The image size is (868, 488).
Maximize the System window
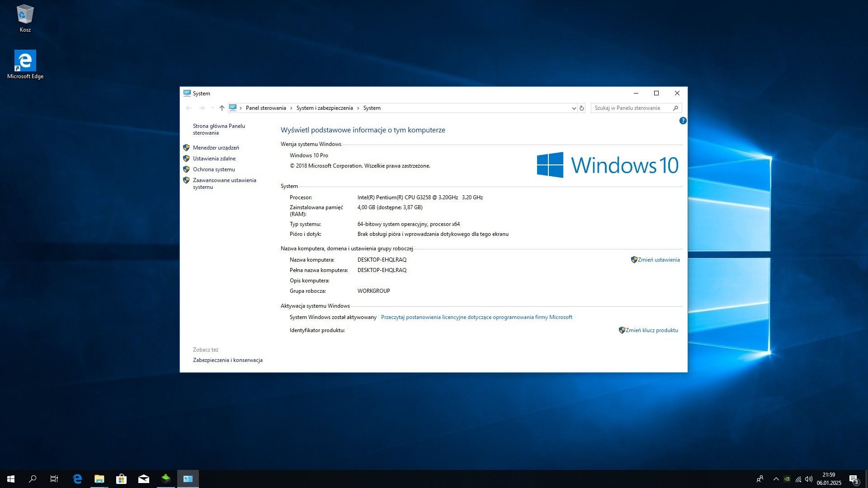click(656, 93)
